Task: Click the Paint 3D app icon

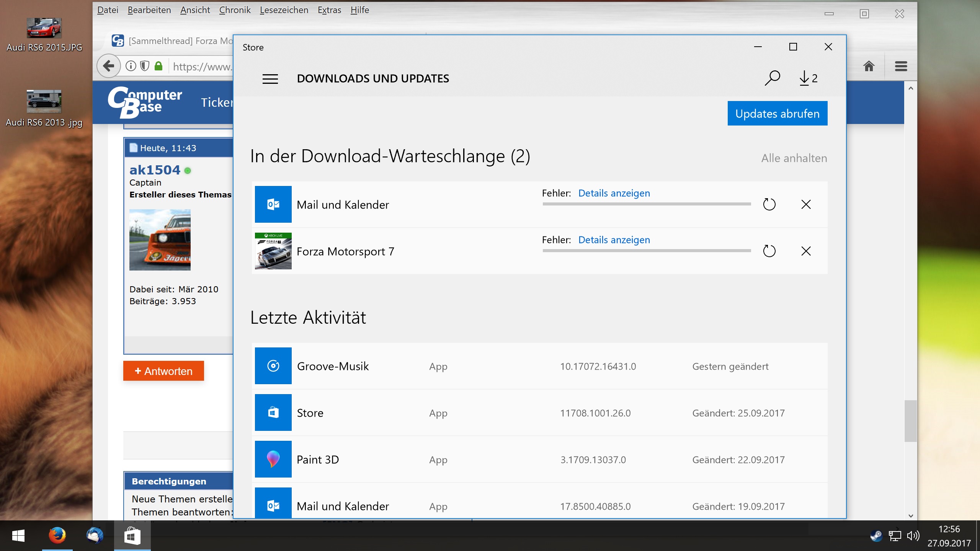Action: click(x=273, y=459)
